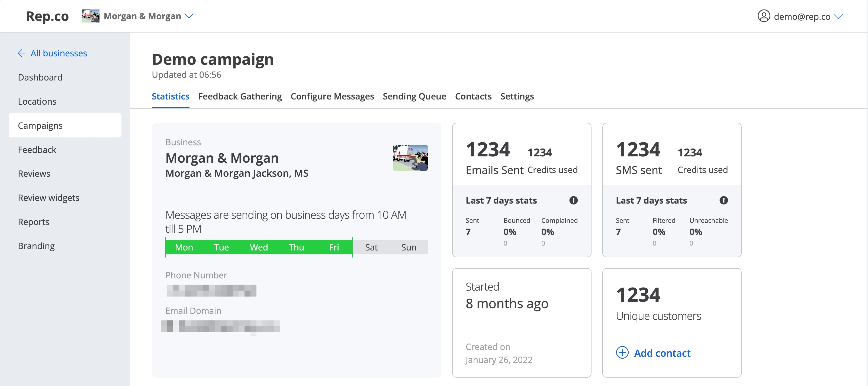Click the Sun day segment

pos(409,247)
